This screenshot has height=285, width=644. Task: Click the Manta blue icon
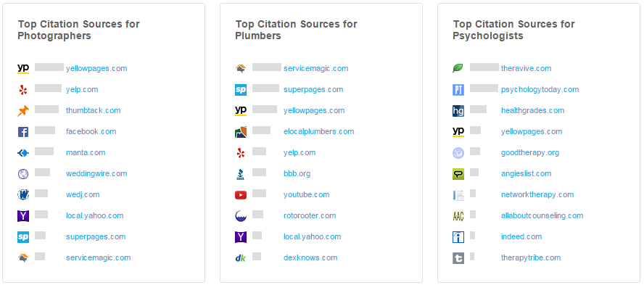tap(23, 153)
